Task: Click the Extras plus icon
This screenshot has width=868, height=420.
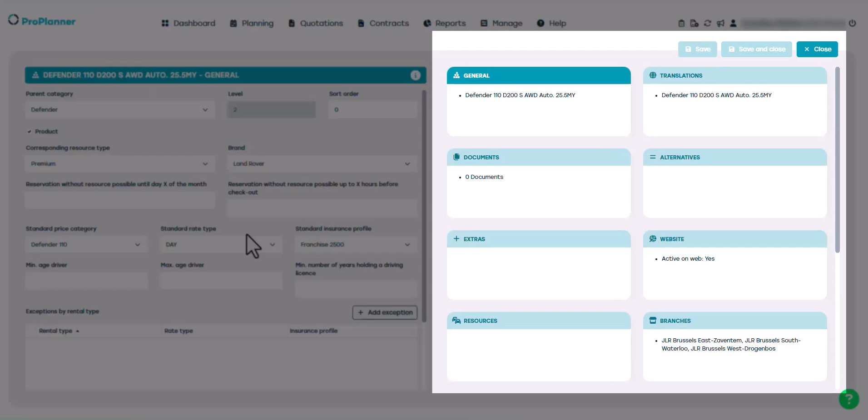Action: click(456, 239)
